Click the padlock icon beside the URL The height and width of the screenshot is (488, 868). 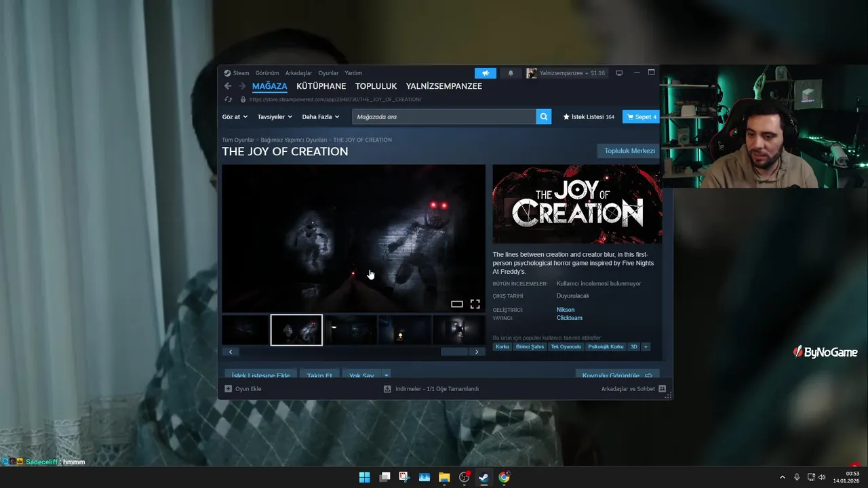point(243,100)
